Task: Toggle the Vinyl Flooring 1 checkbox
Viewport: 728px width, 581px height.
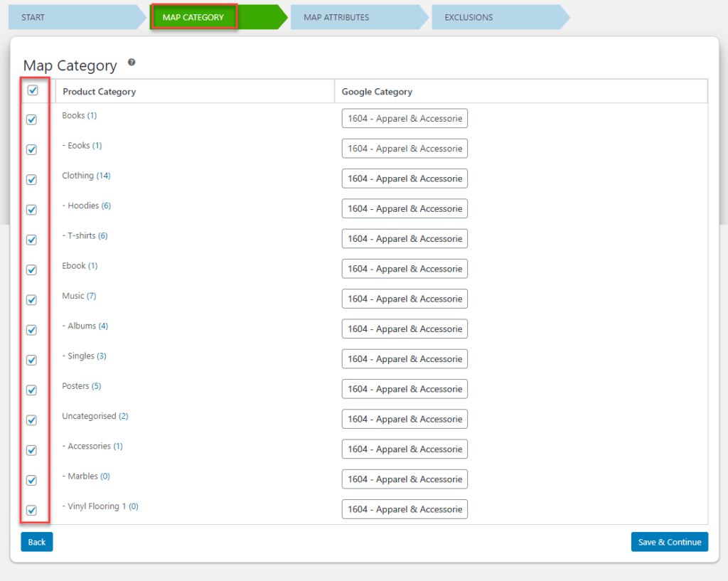Action: tap(31, 510)
